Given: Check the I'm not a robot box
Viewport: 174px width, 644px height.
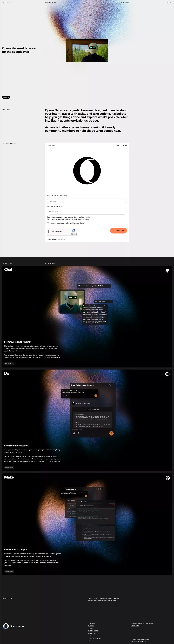Looking at the screenshot, I should [50, 232].
